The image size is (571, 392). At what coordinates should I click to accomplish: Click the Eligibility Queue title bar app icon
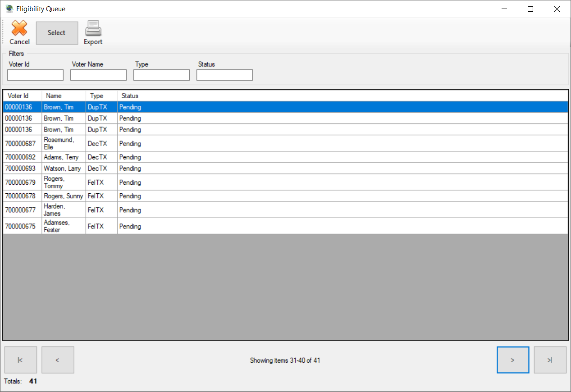9,9
